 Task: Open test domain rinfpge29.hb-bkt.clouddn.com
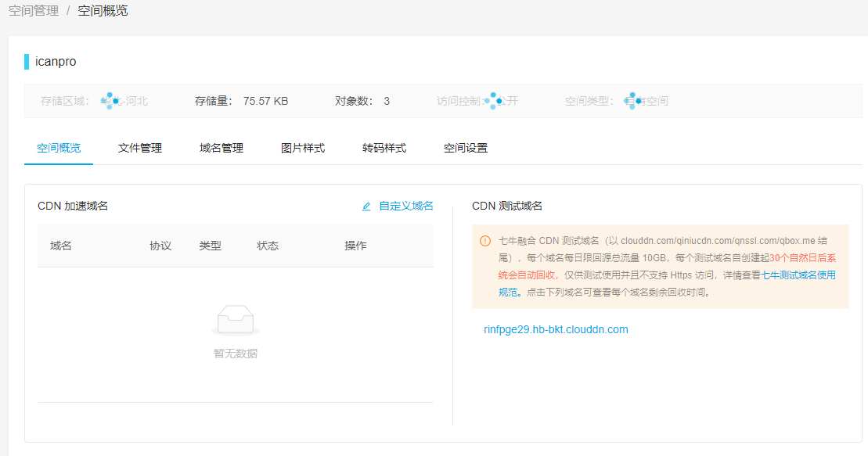(x=556, y=329)
